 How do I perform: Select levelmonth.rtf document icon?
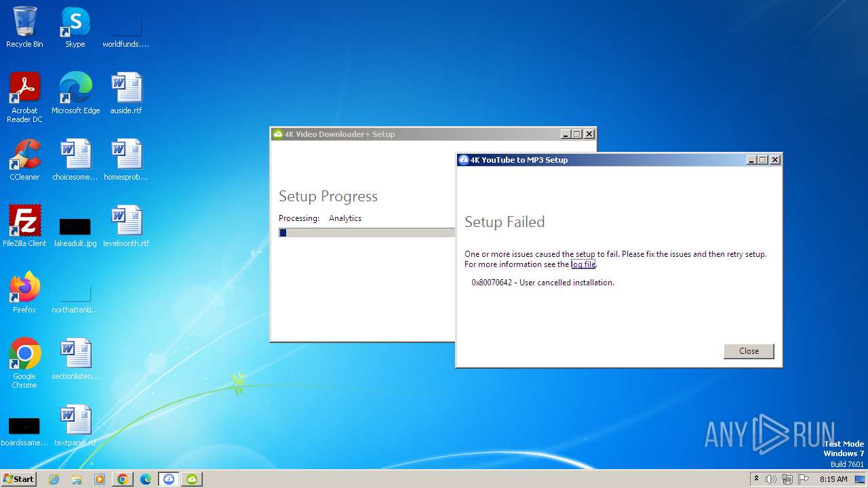(126, 226)
